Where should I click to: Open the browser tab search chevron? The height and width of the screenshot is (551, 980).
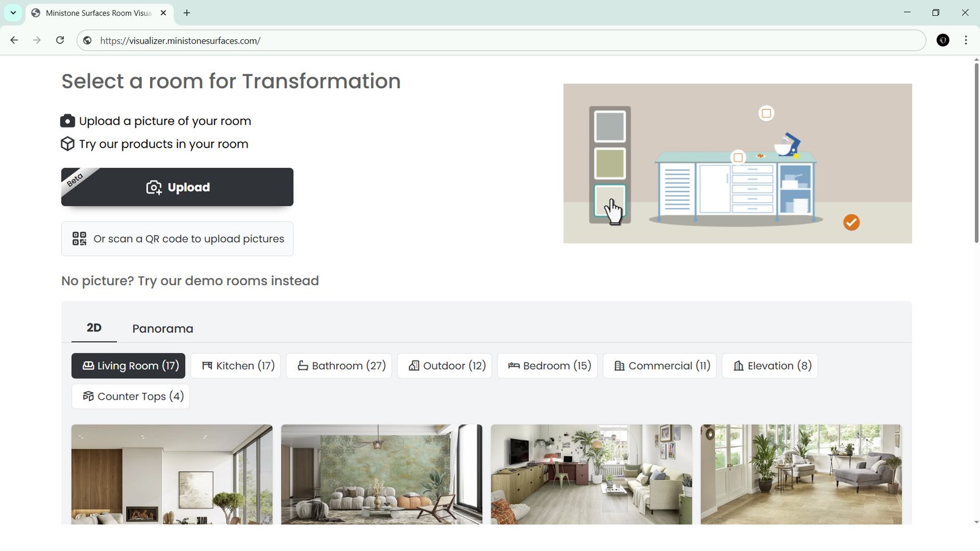tap(12, 12)
